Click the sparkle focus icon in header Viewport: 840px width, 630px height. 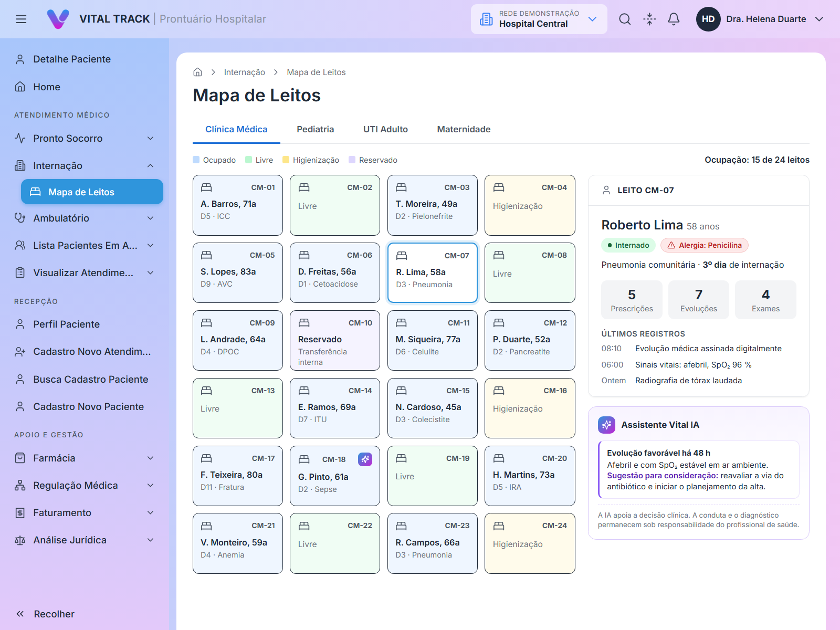(649, 19)
